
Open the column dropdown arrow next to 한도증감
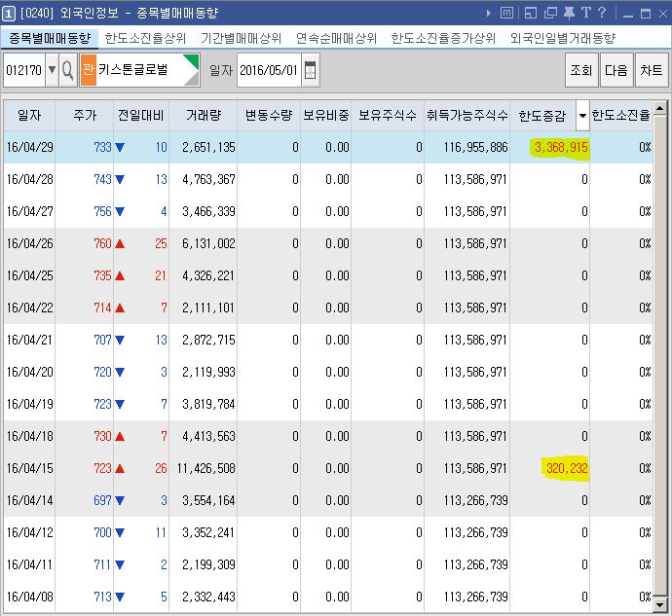(582, 115)
